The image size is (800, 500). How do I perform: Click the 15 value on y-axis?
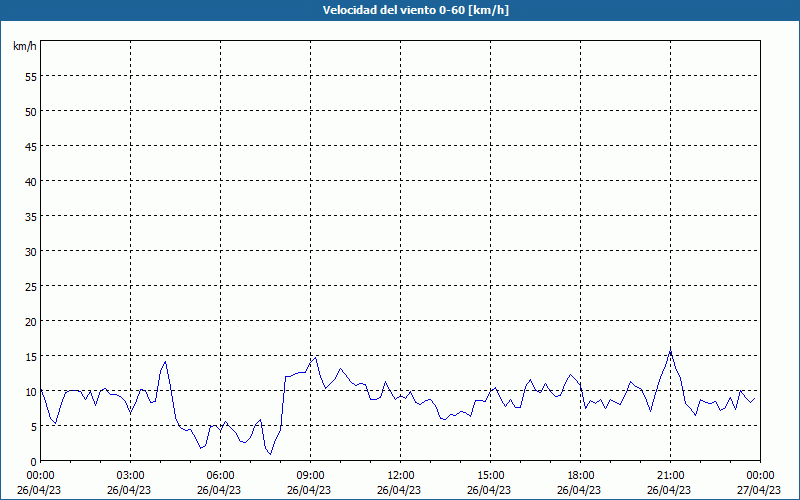pos(31,357)
